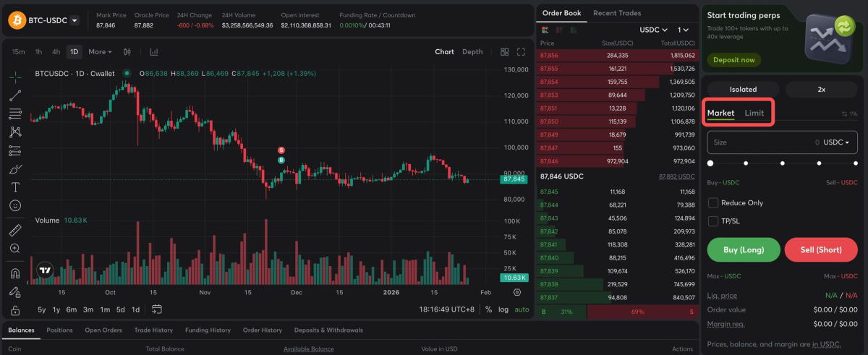Image resolution: width=868 pixels, height=355 pixels.
Task: Click the Buy (Long) button
Action: [x=744, y=249]
